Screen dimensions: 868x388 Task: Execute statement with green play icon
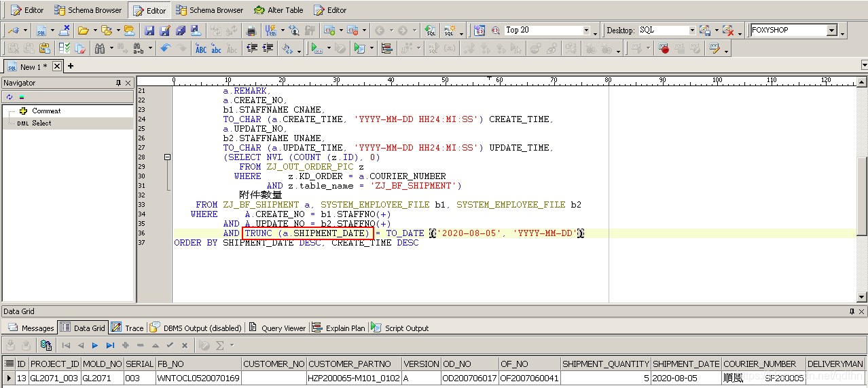(317, 48)
